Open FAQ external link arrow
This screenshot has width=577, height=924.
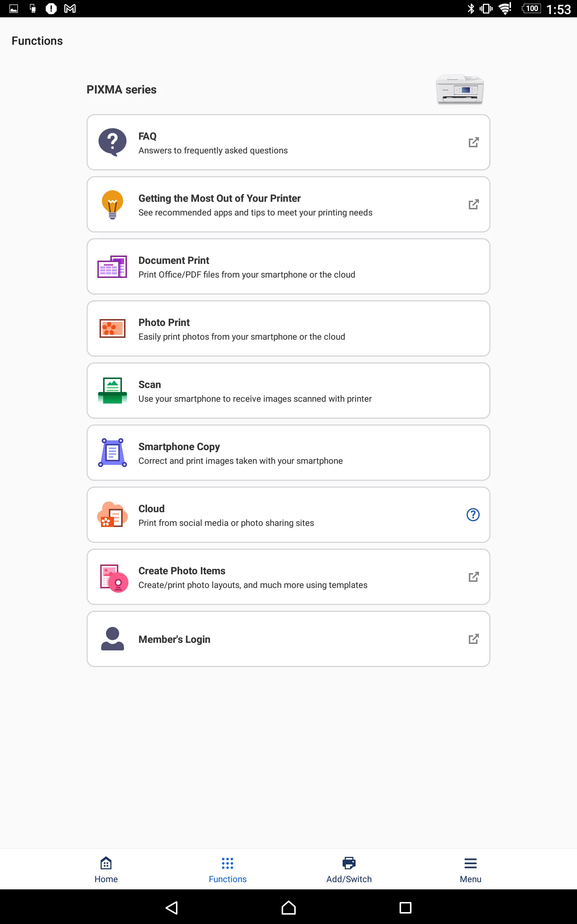pos(473,143)
